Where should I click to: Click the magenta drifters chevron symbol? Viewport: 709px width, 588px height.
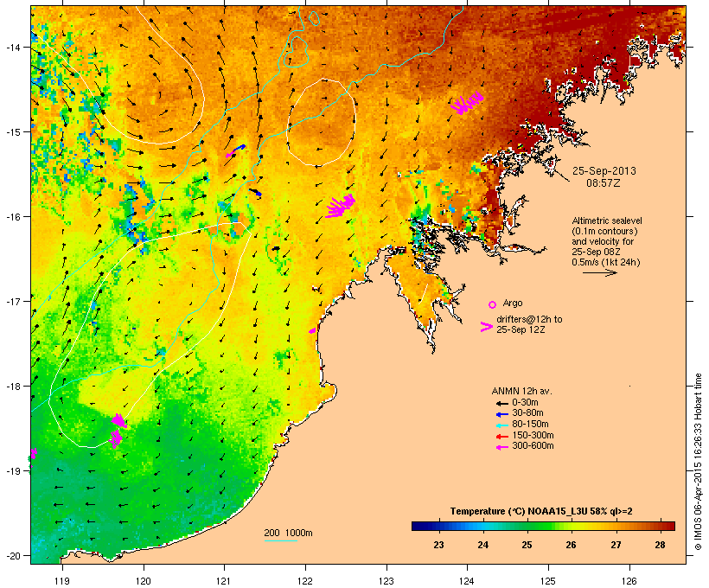tap(486, 327)
